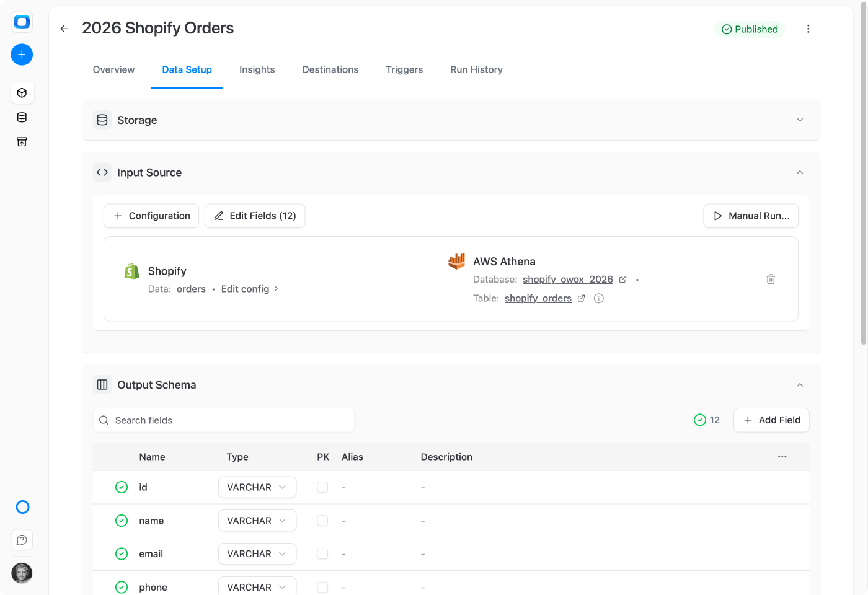Open the external link icon beside shopify_owox_2026
The width and height of the screenshot is (868, 595).
(622, 280)
